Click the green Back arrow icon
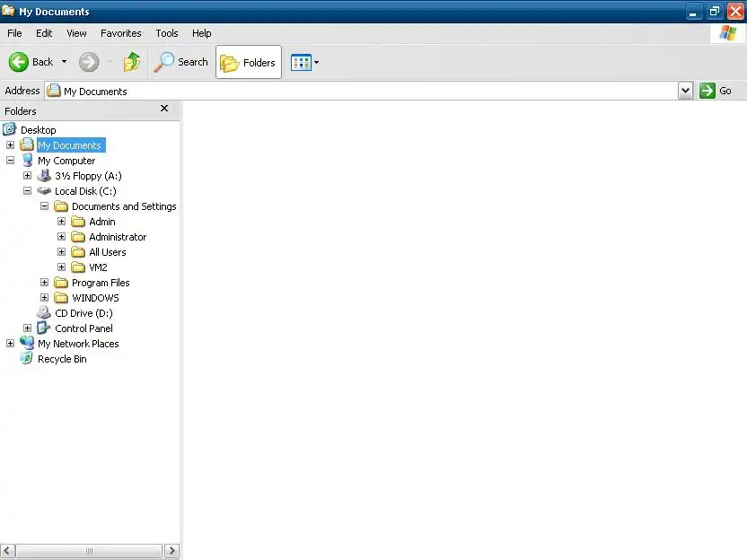 pos(19,62)
